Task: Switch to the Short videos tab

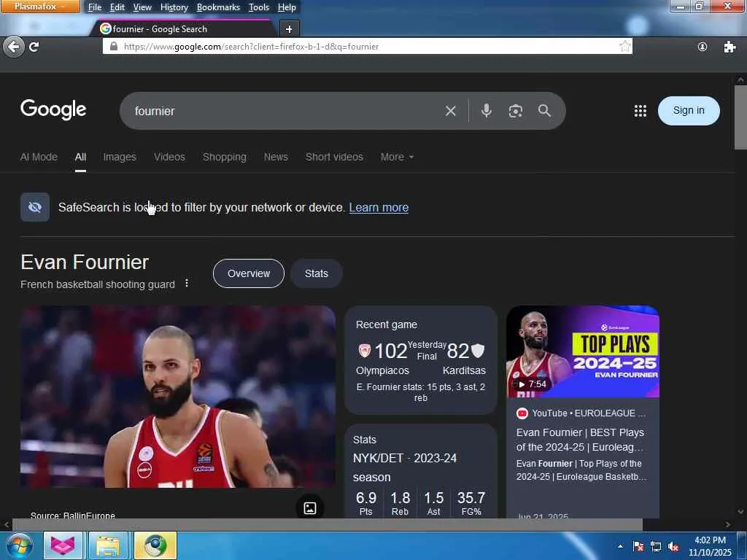Action: tap(334, 157)
